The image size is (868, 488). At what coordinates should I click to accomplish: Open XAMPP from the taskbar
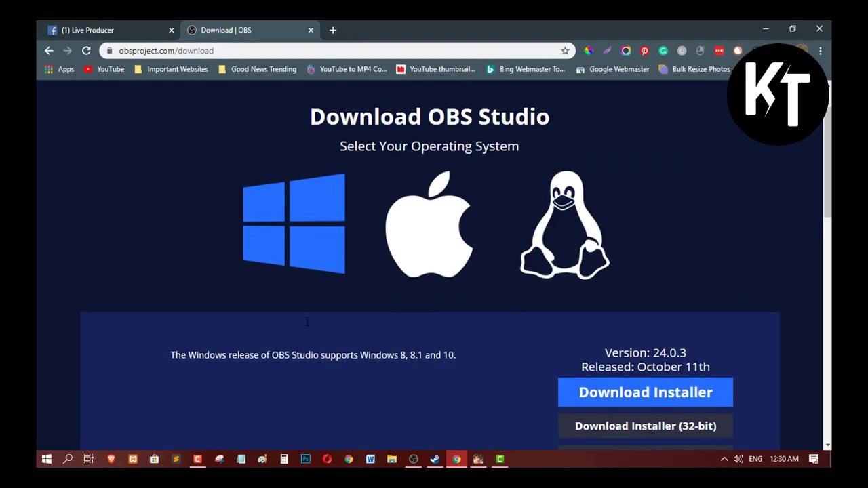click(x=133, y=459)
